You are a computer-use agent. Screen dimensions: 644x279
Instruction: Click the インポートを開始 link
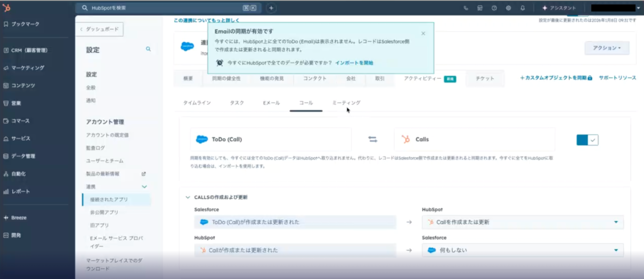354,63
